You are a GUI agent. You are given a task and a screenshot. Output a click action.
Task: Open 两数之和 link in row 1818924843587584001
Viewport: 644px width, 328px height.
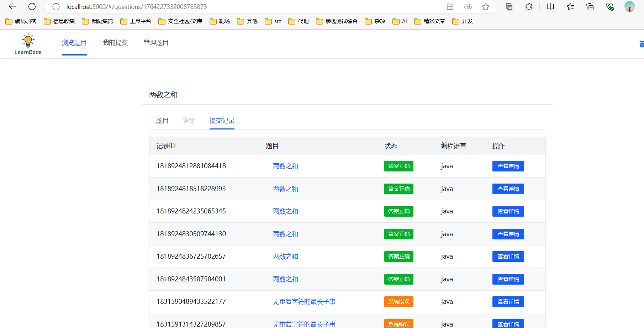[286, 279]
